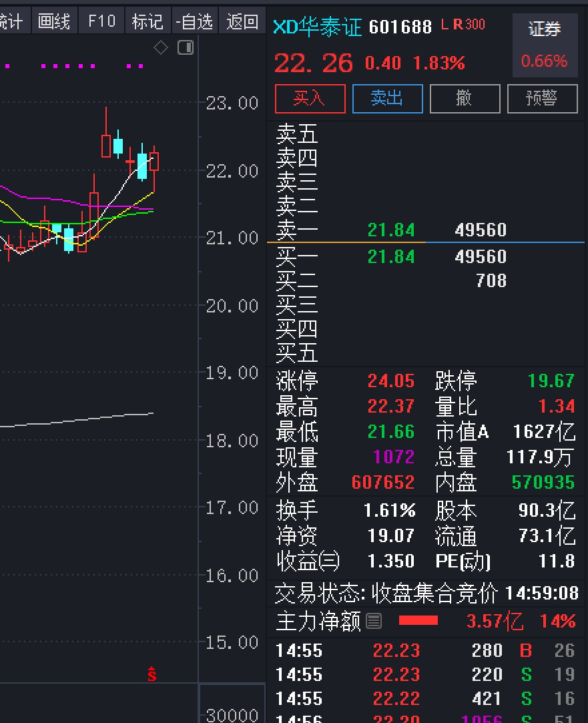Click the 主力净额 red bar indicator

418,621
